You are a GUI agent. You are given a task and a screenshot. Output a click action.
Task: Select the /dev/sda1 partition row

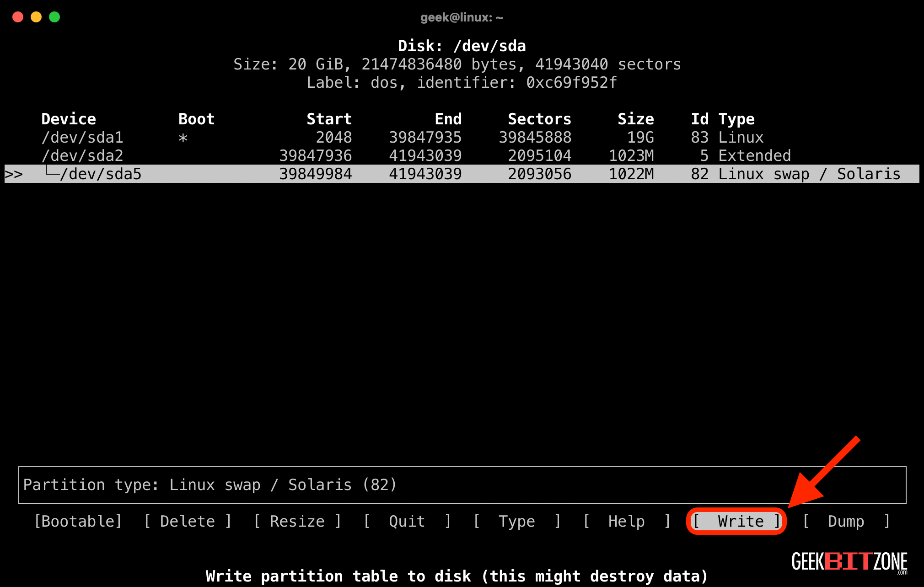83,137
